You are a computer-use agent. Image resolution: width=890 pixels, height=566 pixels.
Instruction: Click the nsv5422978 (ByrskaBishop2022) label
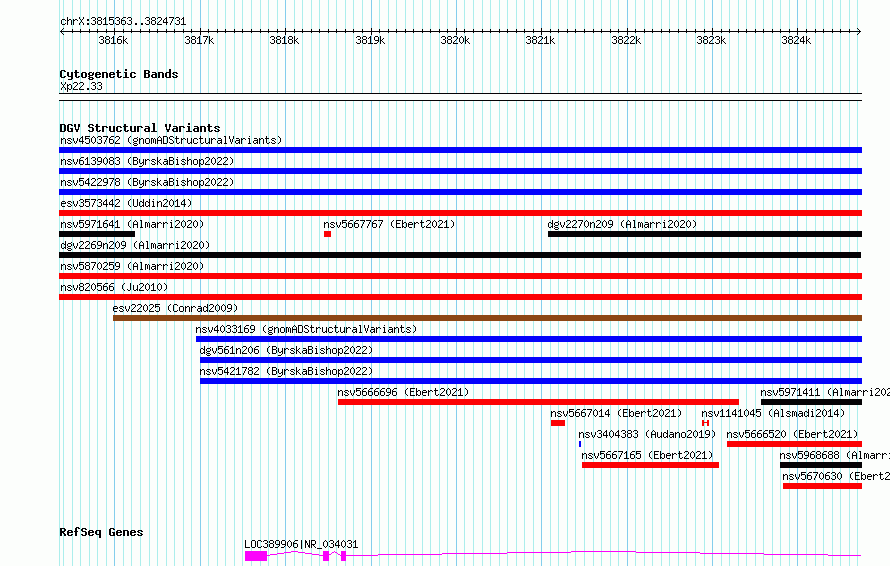(147, 182)
